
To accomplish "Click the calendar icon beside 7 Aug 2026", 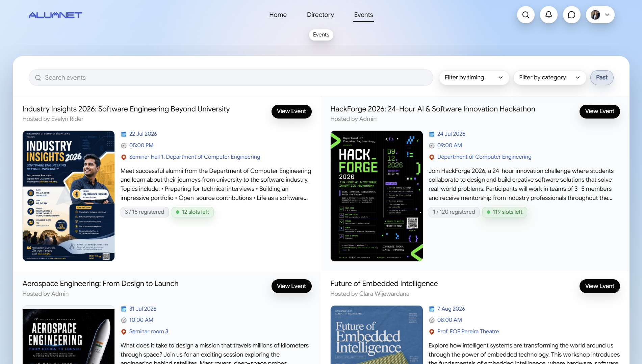I will 432,309.
